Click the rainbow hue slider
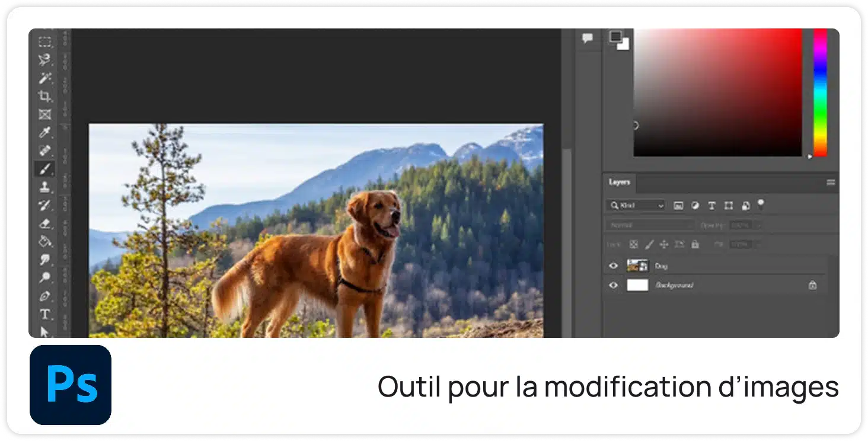The height and width of the screenshot is (441, 868). tap(820, 92)
